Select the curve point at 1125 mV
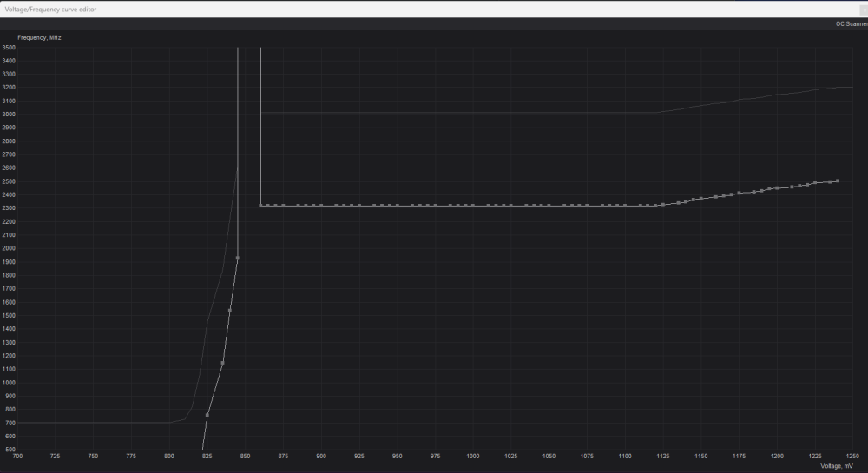This screenshot has height=473, width=868. click(663, 205)
